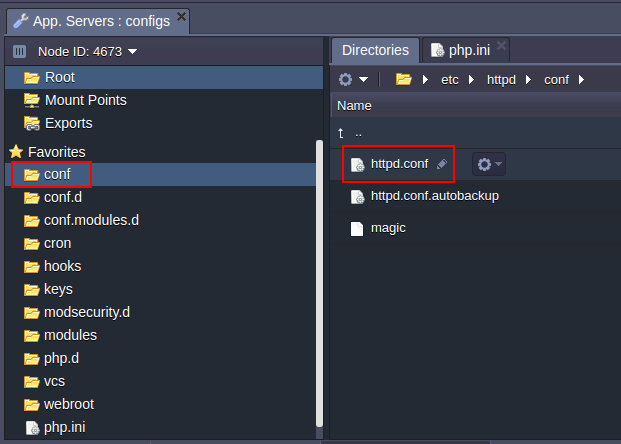Open the conf.modules.d favorite folder
The height and width of the screenshot is (444, 621).
(91, 220)
